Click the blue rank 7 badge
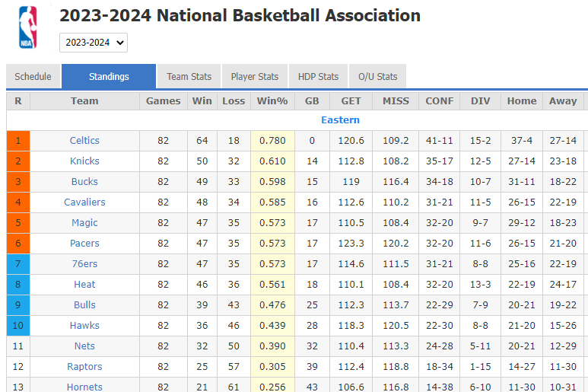Screen dimensions: 588x392 (x=18, y=264)
